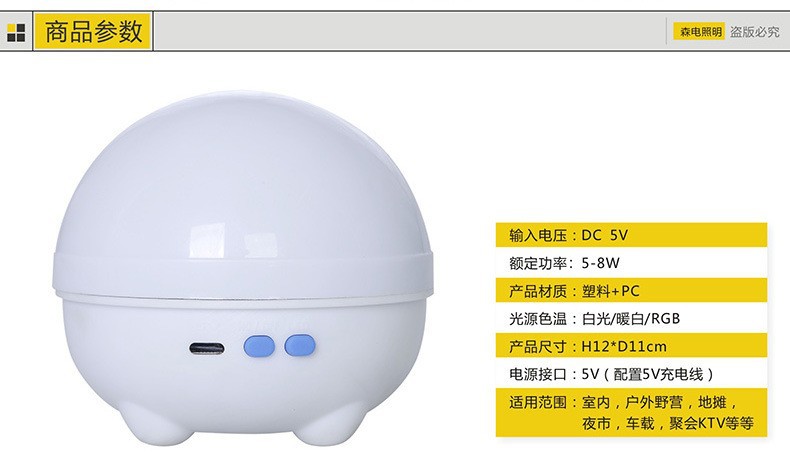Image resolution: width=790 pixels, height=471 pixels.
Task: Select the 额定功率 5-8W row
Action: [631, 263]
